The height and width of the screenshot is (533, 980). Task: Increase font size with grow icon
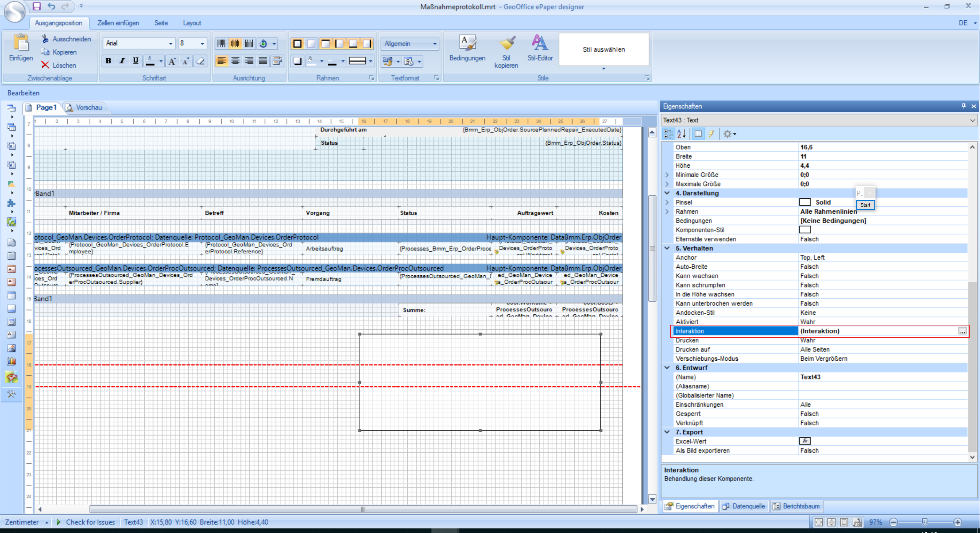[x=172, y=61]
